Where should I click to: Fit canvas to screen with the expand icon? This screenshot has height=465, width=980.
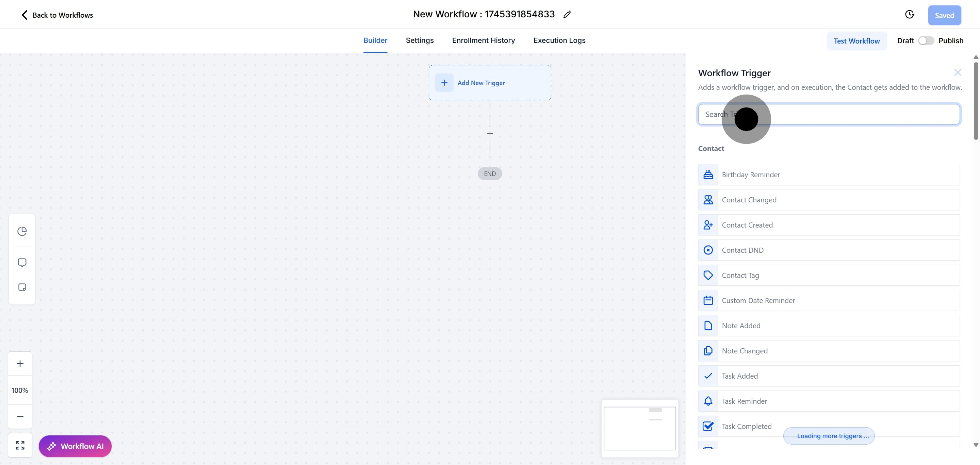click(20, 445)
